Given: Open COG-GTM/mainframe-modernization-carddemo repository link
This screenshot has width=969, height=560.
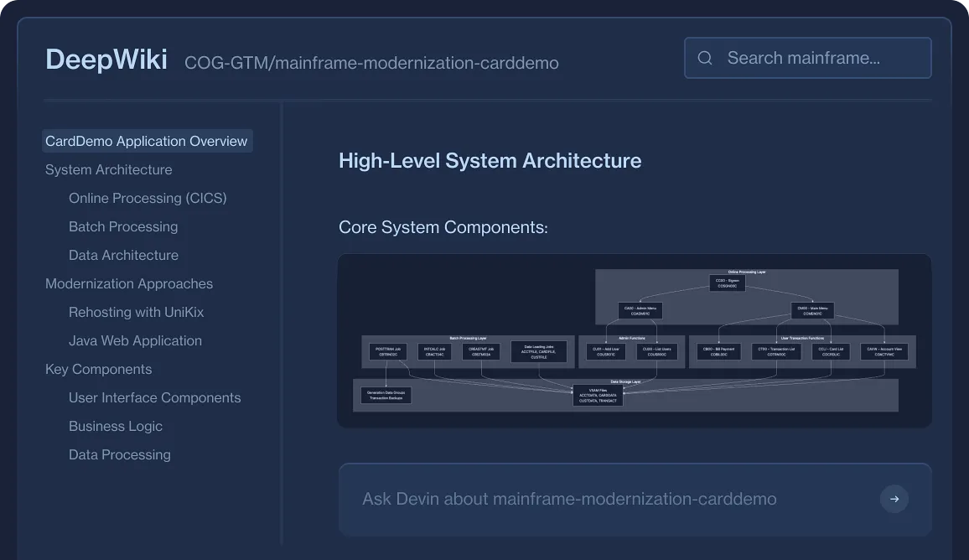Looking at the screenshot, I should point(371,63).
